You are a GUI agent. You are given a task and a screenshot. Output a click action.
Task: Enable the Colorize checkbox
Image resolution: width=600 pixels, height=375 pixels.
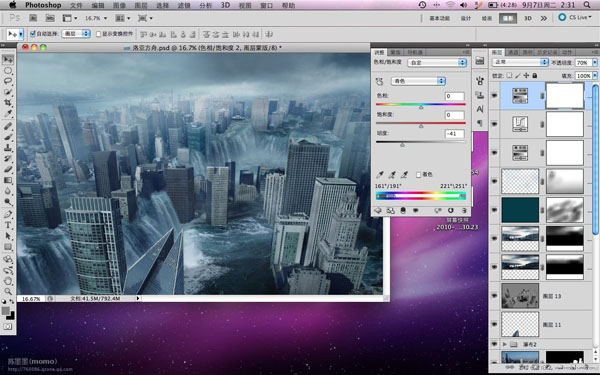[x=418, y=174]
